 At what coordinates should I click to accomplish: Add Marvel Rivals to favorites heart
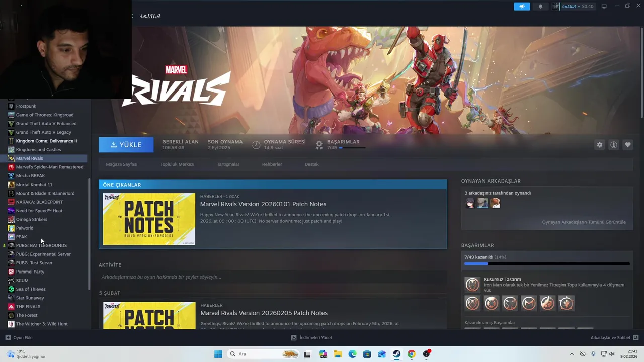click(x=628, y=145)
